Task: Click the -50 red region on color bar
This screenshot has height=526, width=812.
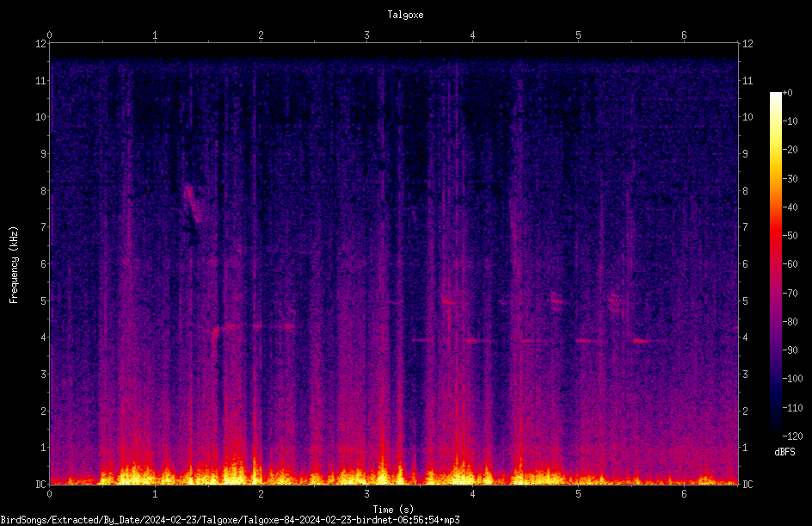Action: (x=775, y=236)
